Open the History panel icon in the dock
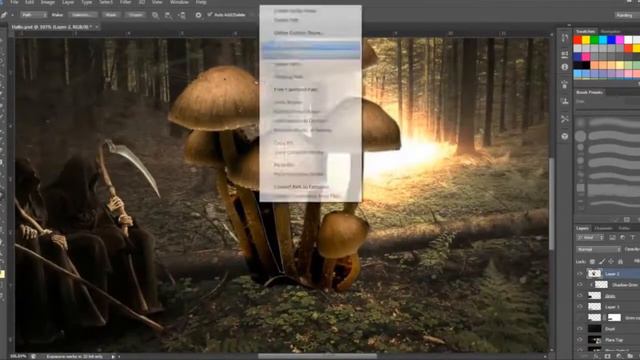This screenshot has height=360, width=640. click(x=565, y=38)
